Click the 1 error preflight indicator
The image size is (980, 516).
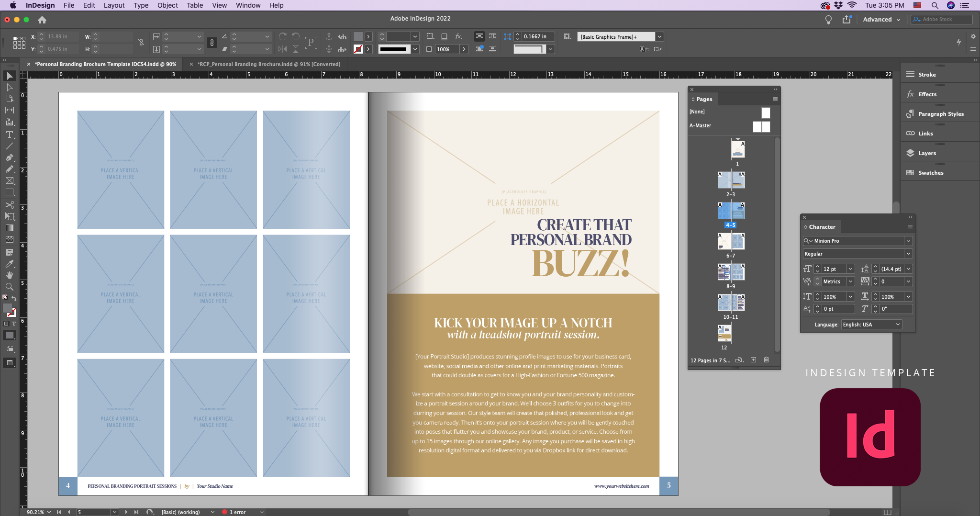tap(236, 512)
